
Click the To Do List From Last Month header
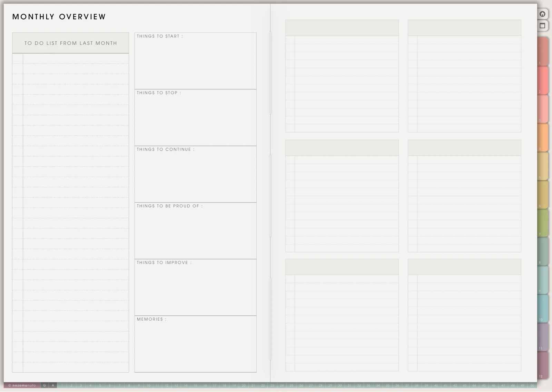coord(70,43)
